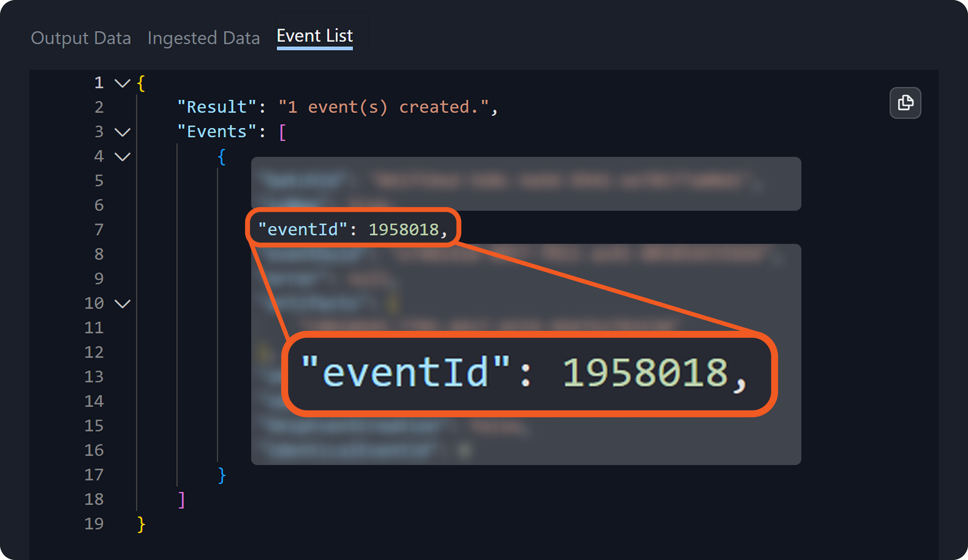Click line number 19 in the gutter

click(94, 524)
